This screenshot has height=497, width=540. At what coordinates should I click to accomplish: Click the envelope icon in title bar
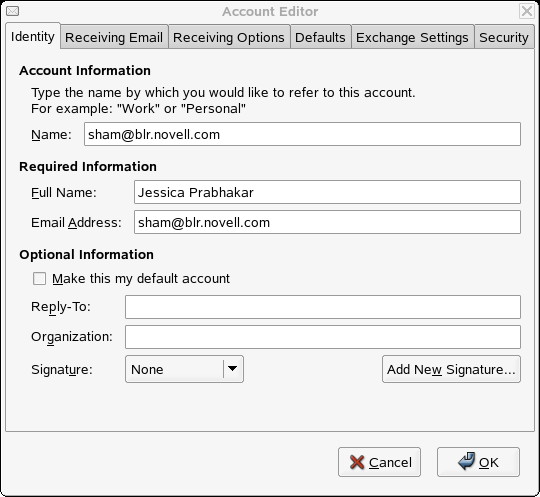(12, 11)
